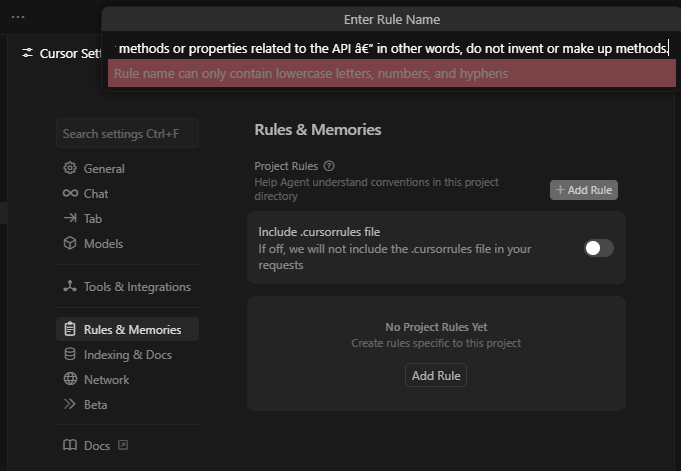Viewport: 681px width, 471px height.
Task: Click the Beta chevrons icon
Action: click(70, 405)
